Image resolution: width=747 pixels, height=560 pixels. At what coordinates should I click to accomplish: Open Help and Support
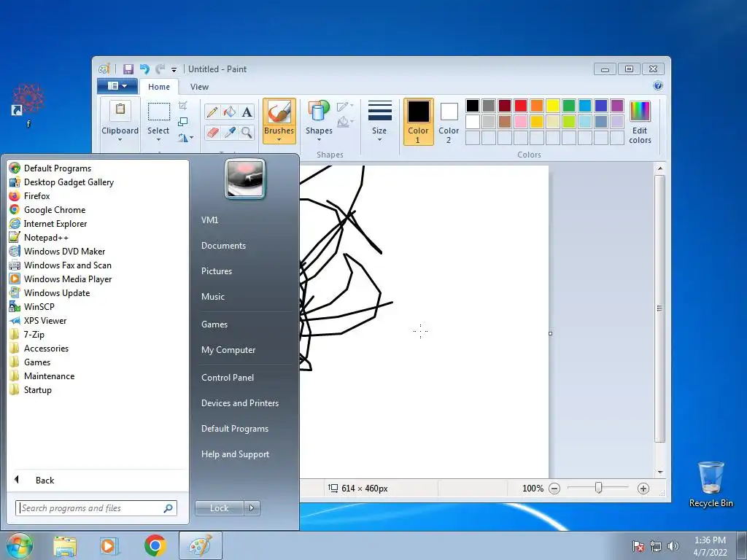(235, 454)
